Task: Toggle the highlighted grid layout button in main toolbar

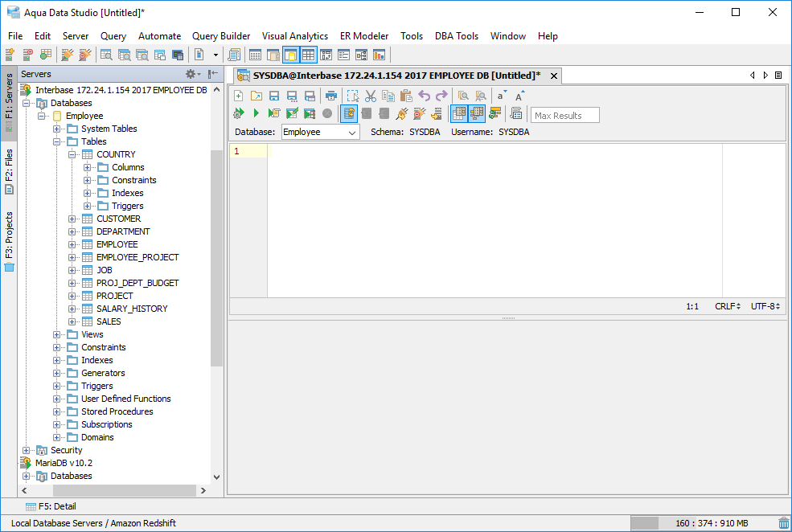Action: pyautogui.click(x=308, y=55)
